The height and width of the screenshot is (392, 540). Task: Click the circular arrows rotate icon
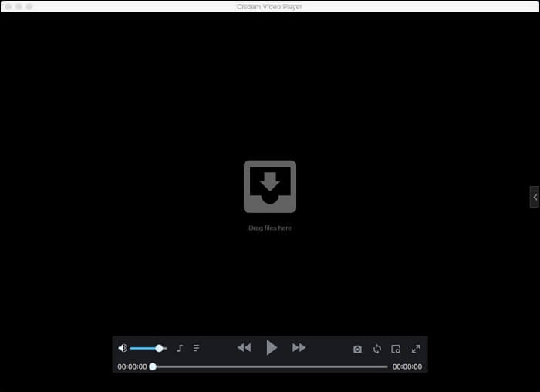pyautogui.click(x=377, y=350)
